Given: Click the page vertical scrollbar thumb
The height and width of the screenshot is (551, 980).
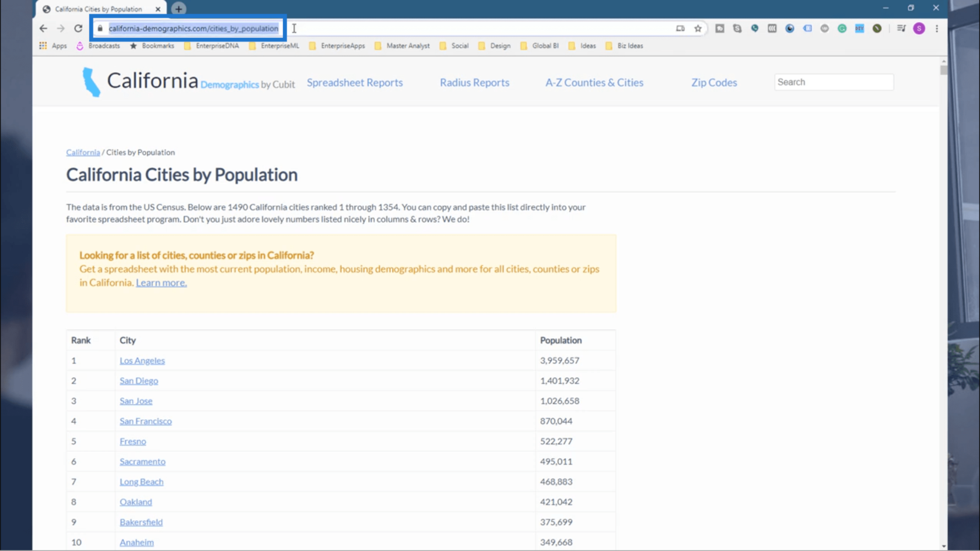Looking at the screenshot, I should [x=943, y=70].
